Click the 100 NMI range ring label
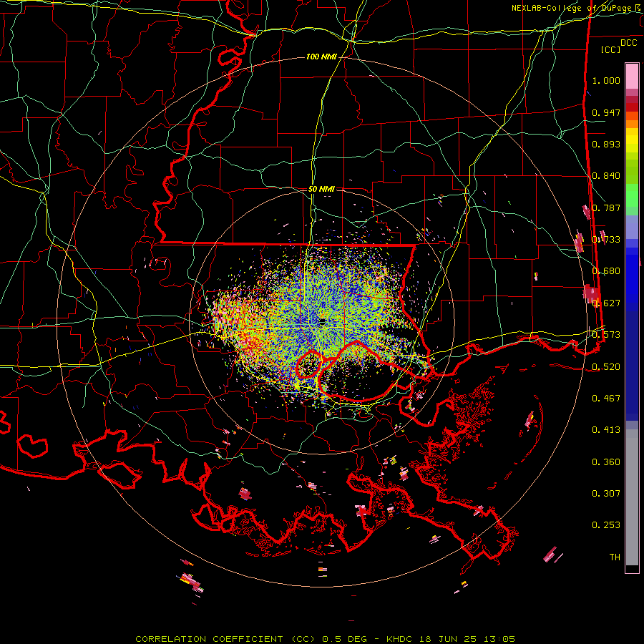Image resolution: width=644 pixels, height=644 pixels. coord(321,57)
